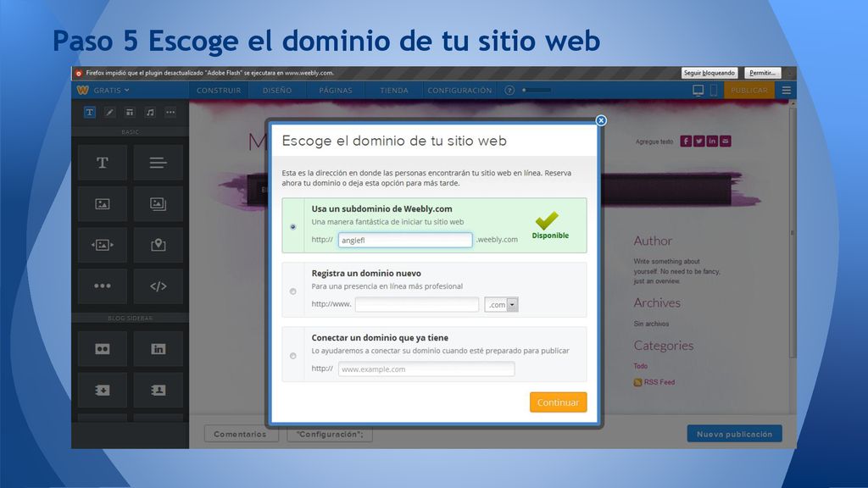Screen dimensions: 868x488
Task: Click the PUBLICAR button
Action: pyautogui.click(x=749, y=90)
